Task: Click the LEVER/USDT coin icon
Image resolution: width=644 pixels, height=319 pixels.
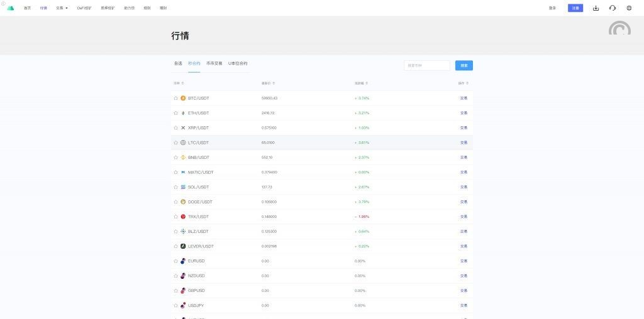Action: [183, 246]
